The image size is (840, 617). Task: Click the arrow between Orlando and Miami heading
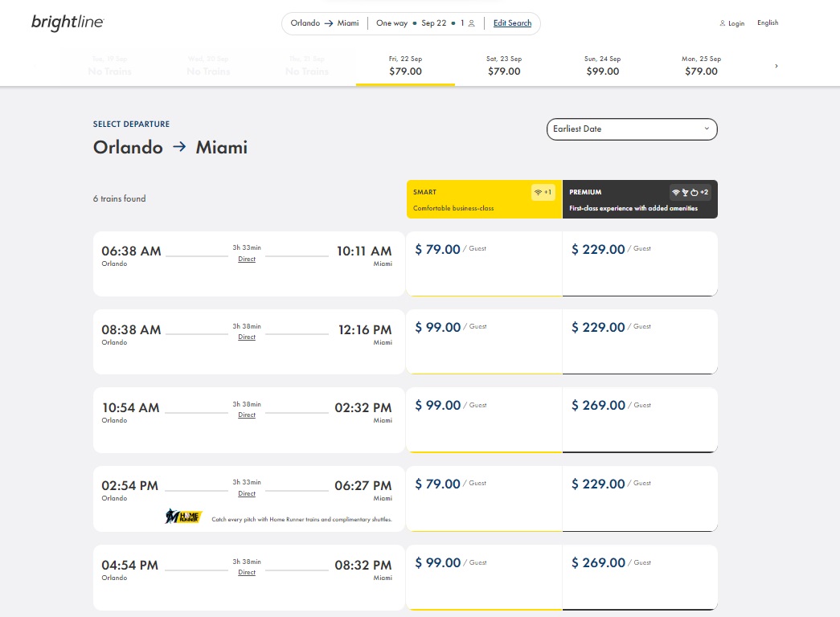coord(179,146)
